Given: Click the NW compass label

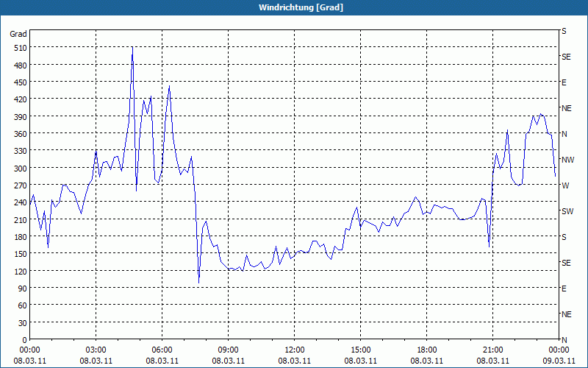Looking at the screenshot, I should click(567, 160).
